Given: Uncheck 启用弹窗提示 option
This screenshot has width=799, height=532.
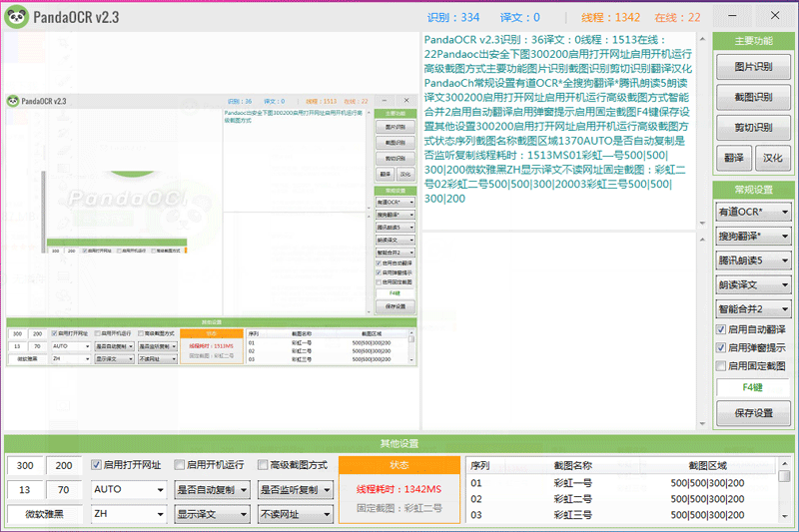Looking at the screenshot, I should tap(722, 347).
